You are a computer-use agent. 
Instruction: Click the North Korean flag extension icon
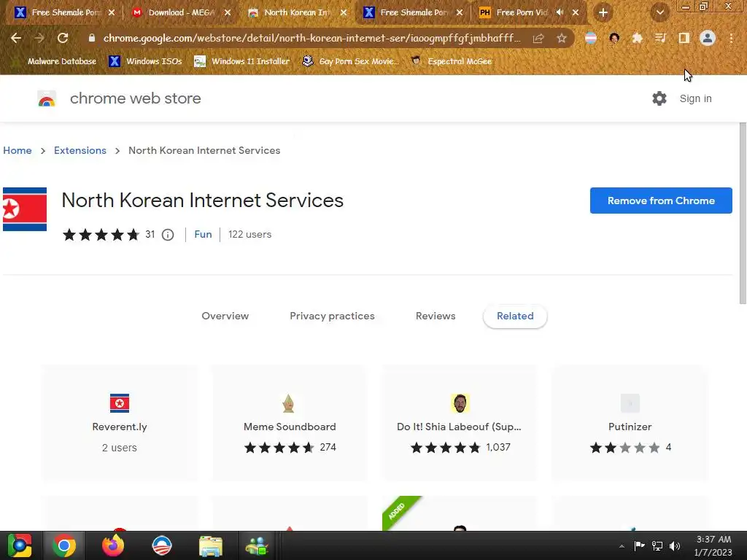pos(25,209)
